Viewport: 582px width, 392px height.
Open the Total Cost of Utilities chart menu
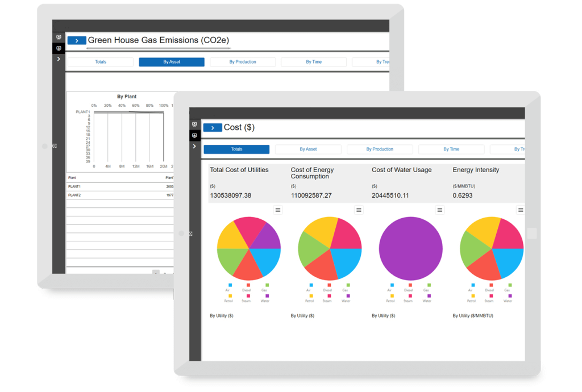coord(278,210)
